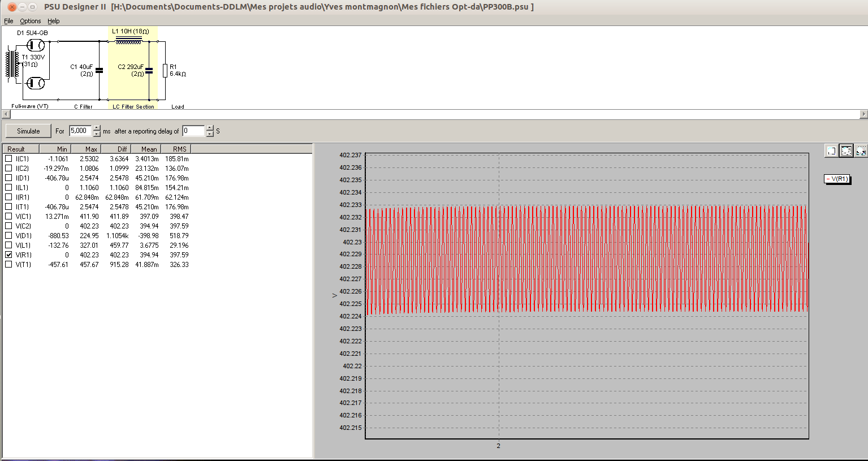Click the V(R1) legend entry on chart
Viewport: 868px width, 461px height.
837,179
